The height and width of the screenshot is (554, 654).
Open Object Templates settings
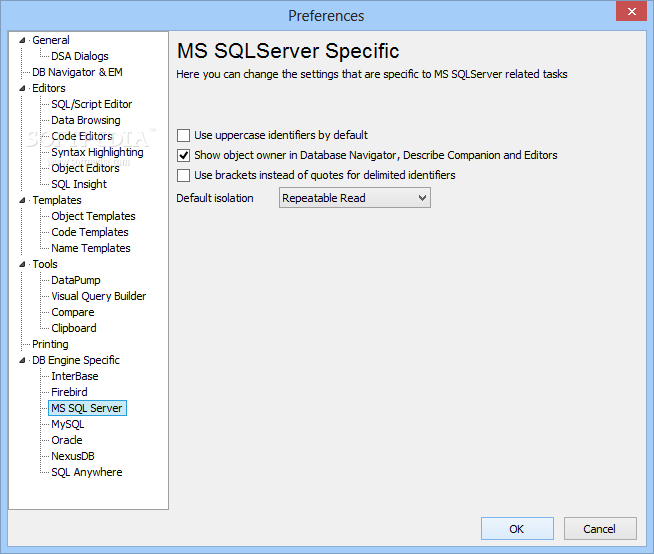[93, 216]
